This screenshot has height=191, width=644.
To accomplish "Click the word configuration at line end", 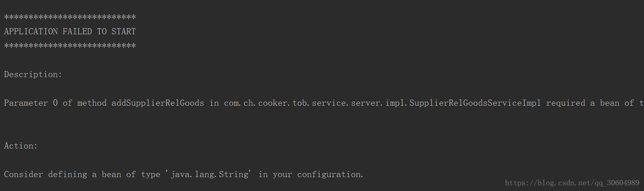I will (x=330, y=174).
